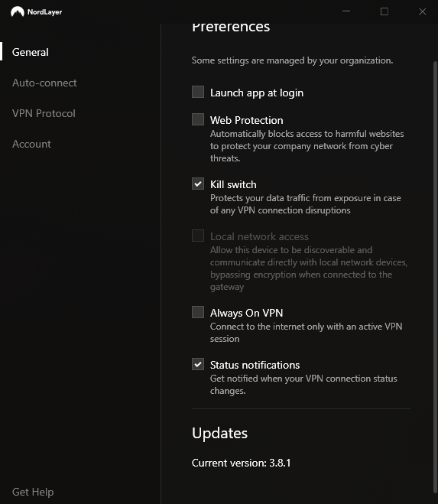Click the 'Kill switch' label text

[x=233, y=184]
